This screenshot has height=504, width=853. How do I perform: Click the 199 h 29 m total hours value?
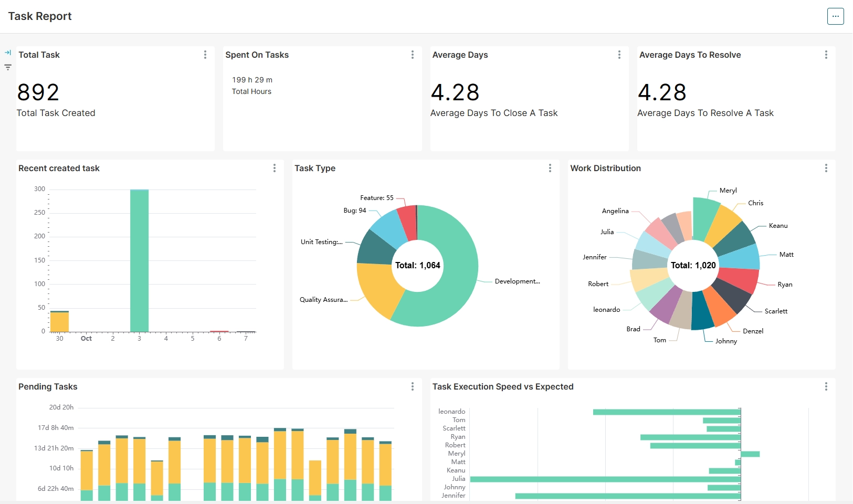pos(252,80)
